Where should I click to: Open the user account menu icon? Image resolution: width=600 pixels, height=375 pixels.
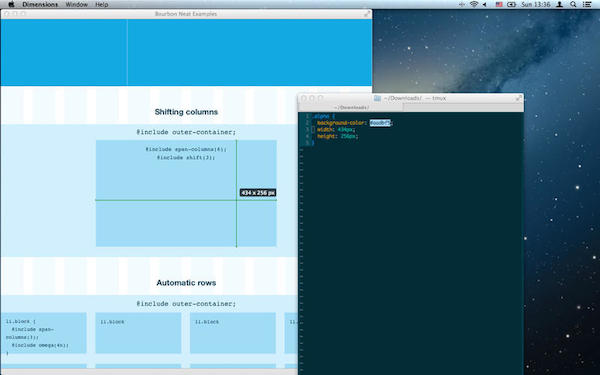click(559, 5)
